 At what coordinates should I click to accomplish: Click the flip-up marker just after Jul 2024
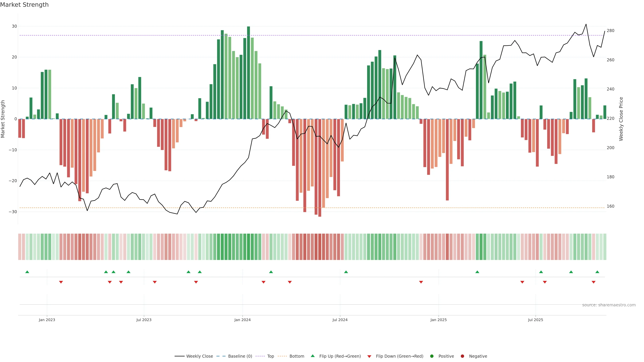(x=346, y=272)
